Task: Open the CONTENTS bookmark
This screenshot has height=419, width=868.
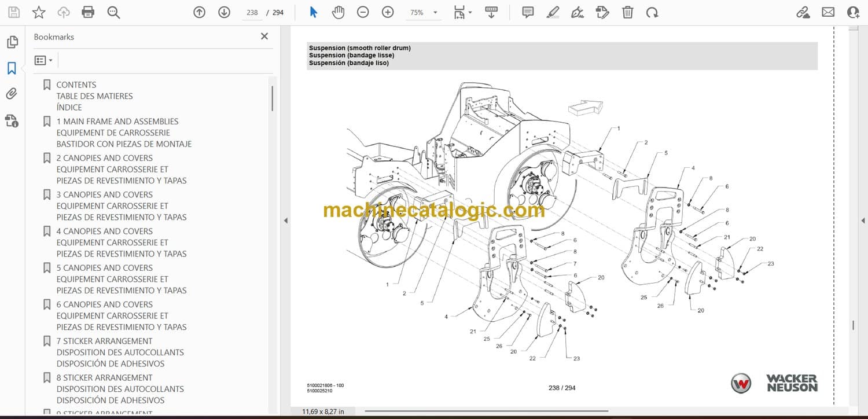Action: 94,96
